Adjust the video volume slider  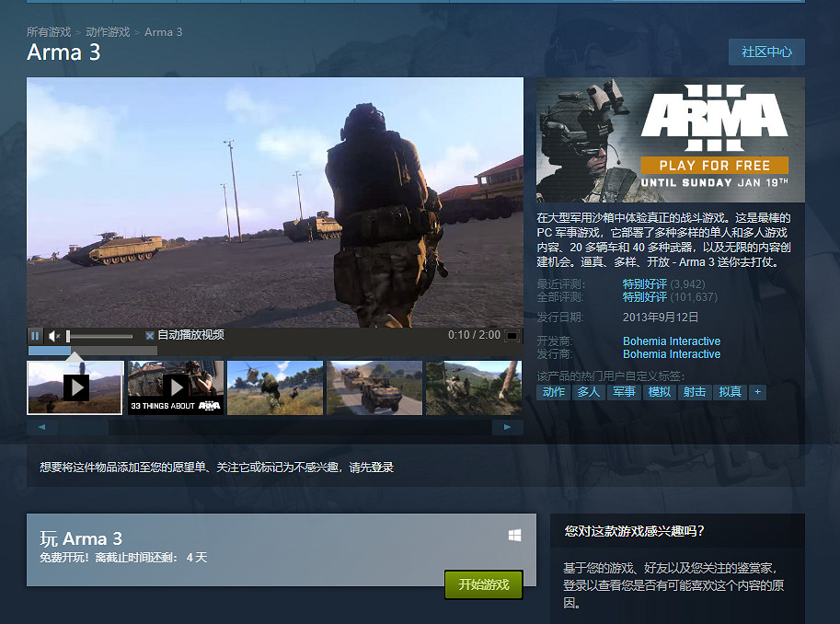(x=99, y=336)
